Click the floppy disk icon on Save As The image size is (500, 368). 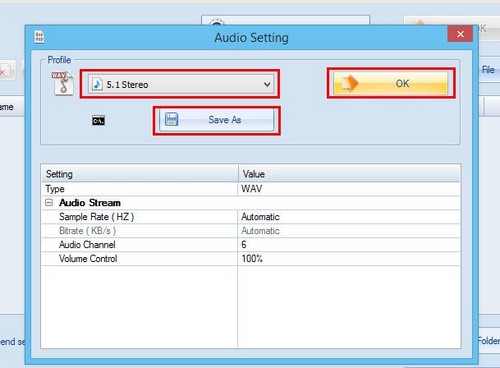pos(171,119)
